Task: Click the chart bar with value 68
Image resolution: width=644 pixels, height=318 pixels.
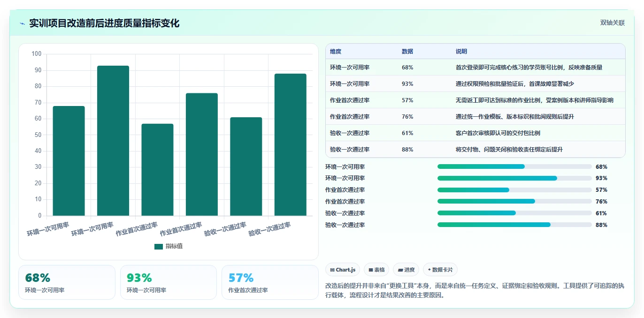Action: pos(69,161)
